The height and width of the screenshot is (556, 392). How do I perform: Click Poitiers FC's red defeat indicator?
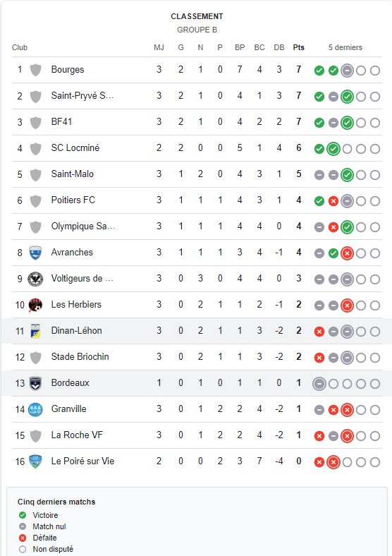point(333,201)
